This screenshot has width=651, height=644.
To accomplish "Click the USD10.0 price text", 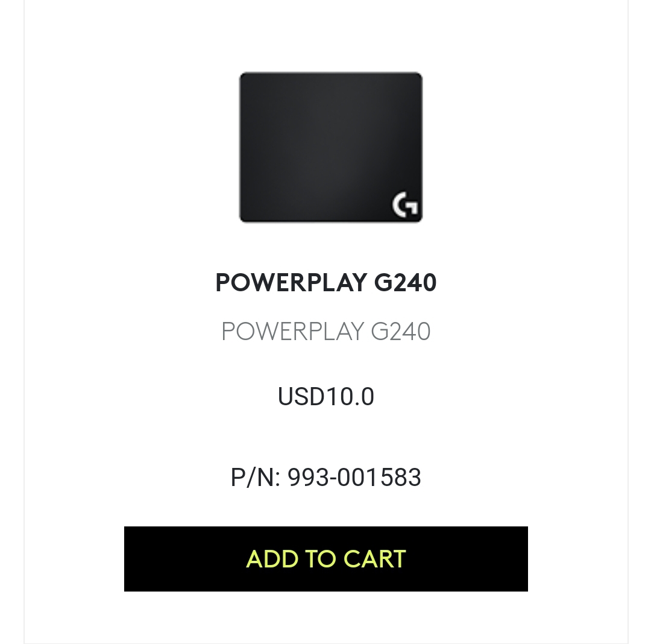I will [x=326, y=396].
